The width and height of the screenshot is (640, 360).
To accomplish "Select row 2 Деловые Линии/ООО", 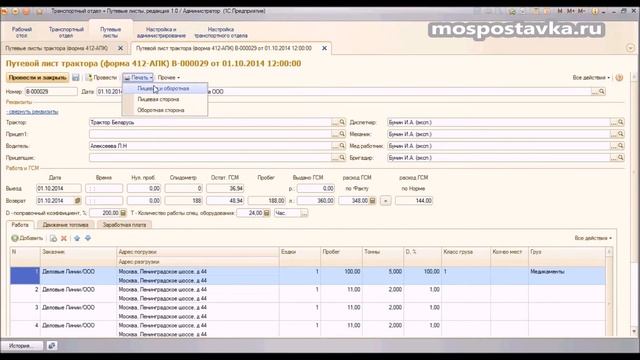I will 308,294.
